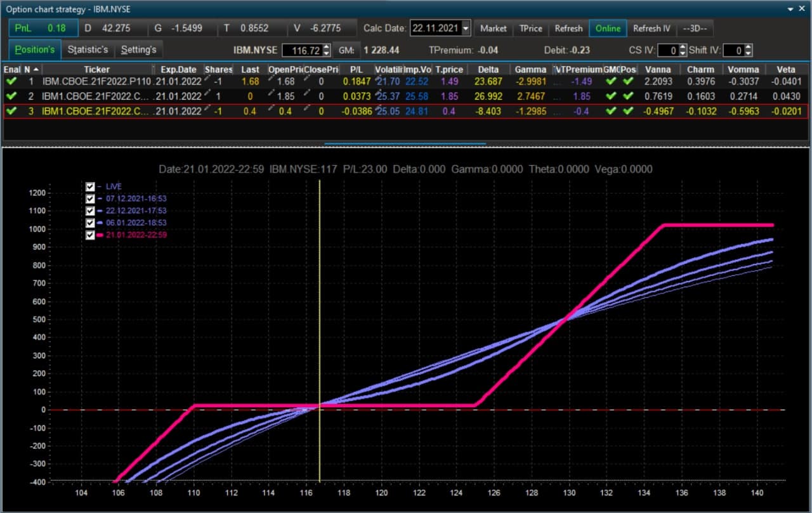The height and width of the screenshot is (513, 812).
Task: Click the Refresh IV button
Action: point(652,29)
